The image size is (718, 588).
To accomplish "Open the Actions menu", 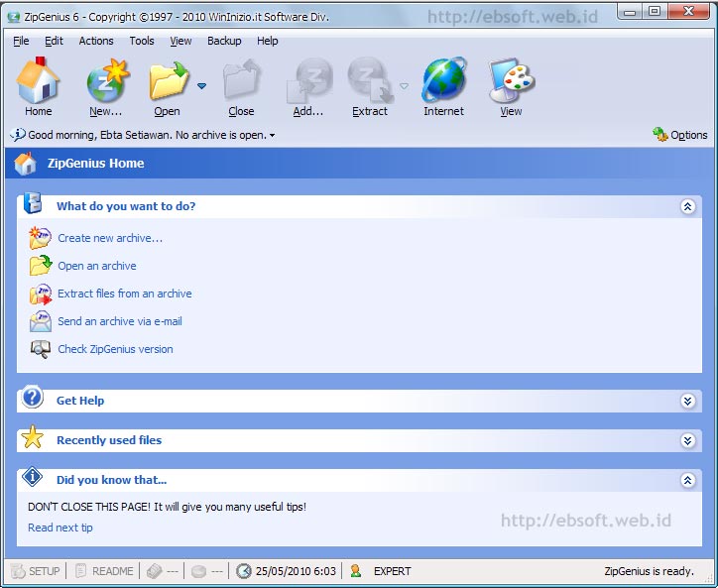I will coord(96,41).
